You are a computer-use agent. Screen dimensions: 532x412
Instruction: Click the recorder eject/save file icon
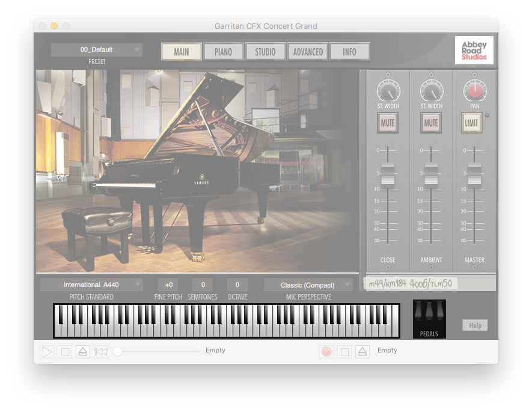point(362,352)
